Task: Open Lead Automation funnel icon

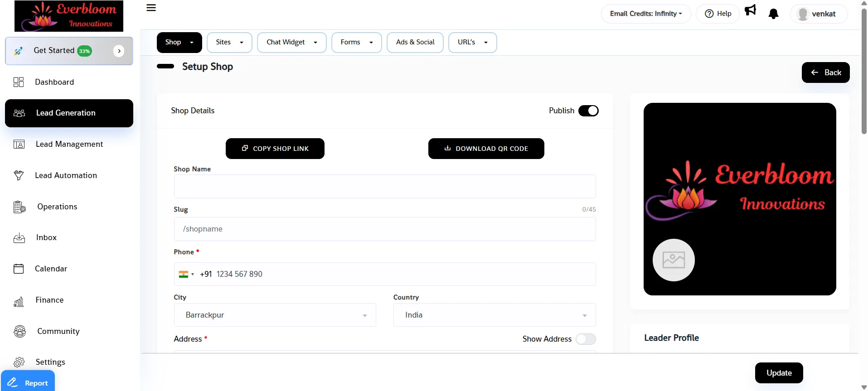Action: (19, 175)
